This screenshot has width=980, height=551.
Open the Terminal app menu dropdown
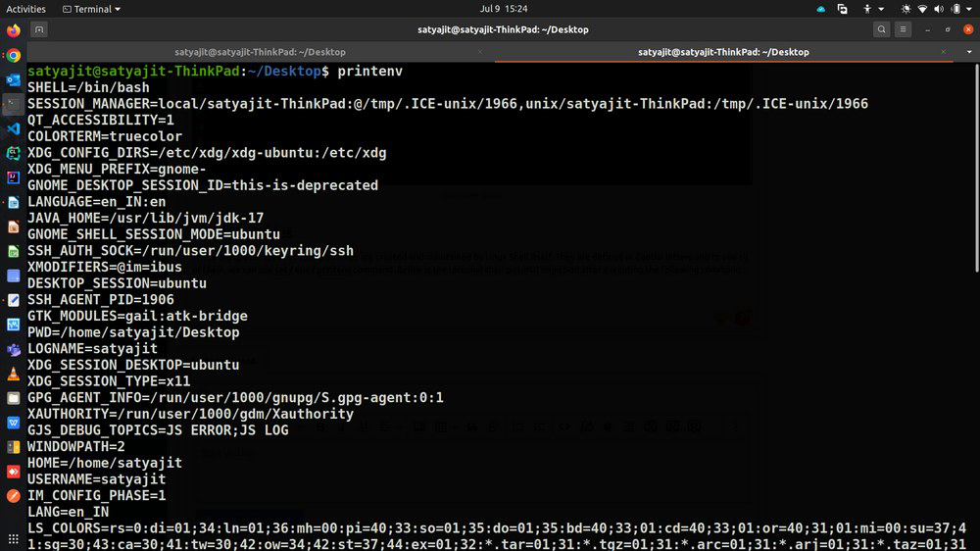(x=91, y=9)
